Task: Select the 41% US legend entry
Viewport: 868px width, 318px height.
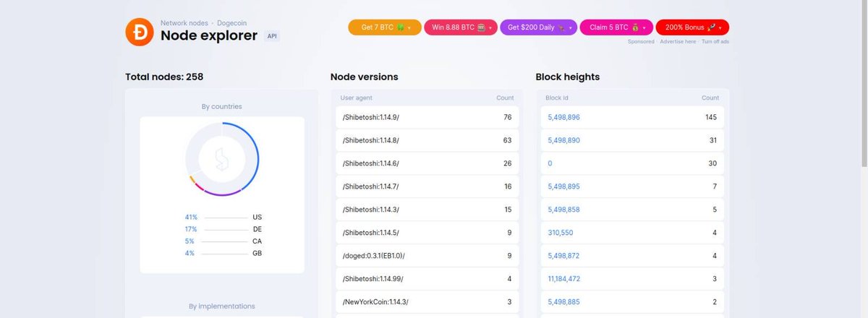Action: click(x=223, y=217)
